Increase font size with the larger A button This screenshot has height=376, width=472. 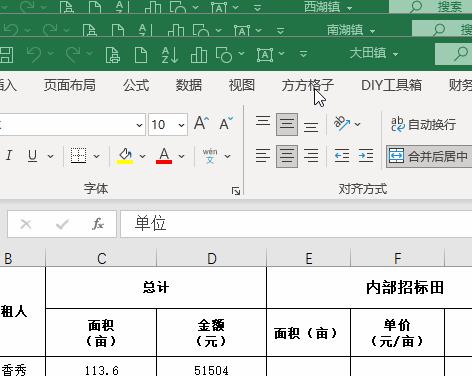[201, 123]
